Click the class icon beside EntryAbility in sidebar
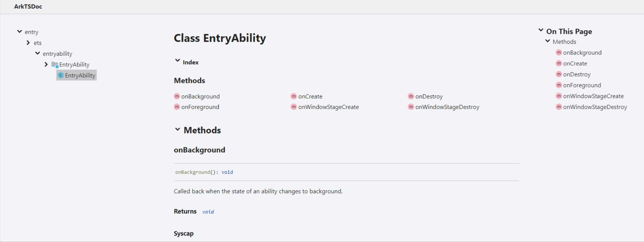This screenshot has width=644, height=242. click(61, 75)
